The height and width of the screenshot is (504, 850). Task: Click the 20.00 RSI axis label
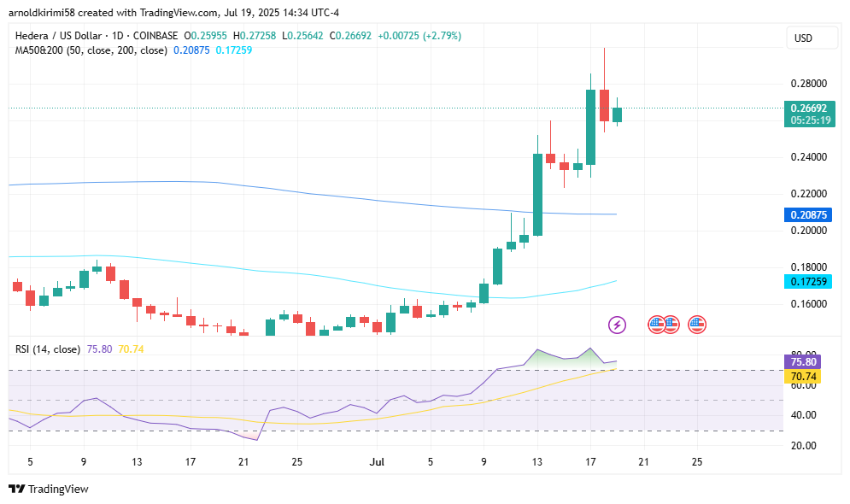pyautogui.click(x=803, y=445)
